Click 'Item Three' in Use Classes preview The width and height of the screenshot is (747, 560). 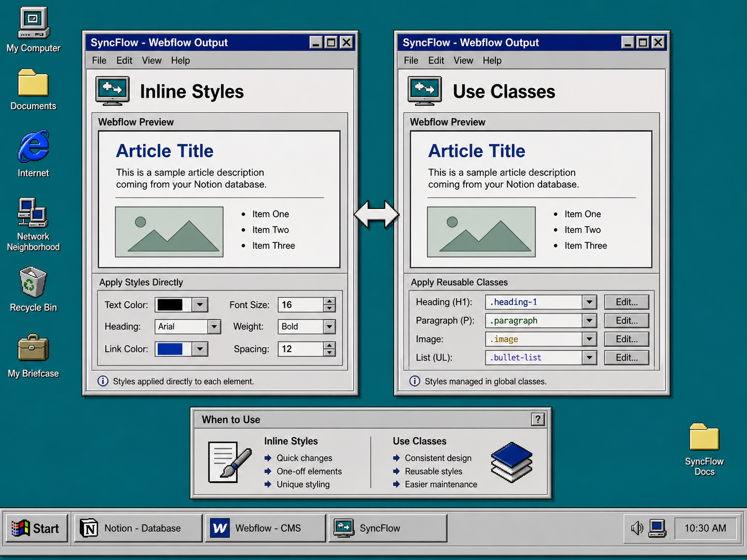586,246
